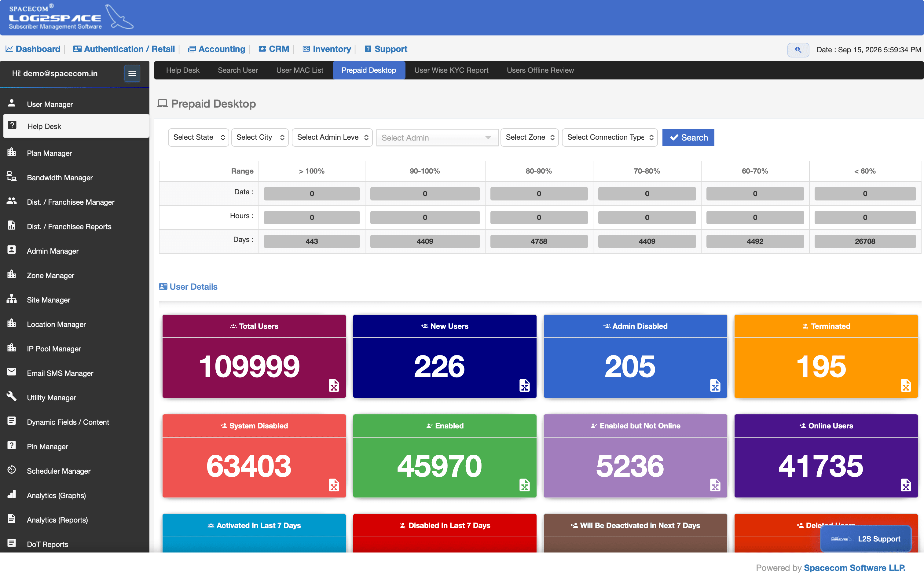Viewport: 924px width, 580px height.
Task: Click the Email SMS Manager envelope icon
Action: point(12,372)
